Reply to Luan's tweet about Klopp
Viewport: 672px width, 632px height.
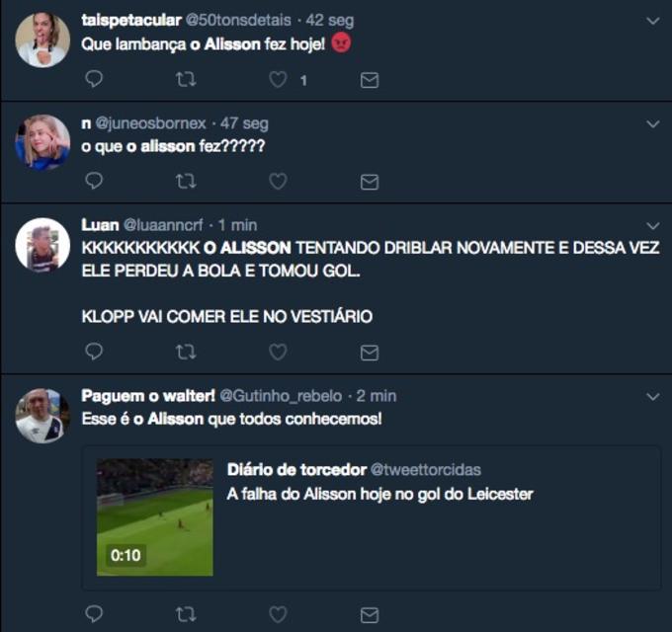pyautogui.click(x=94, y=352)
